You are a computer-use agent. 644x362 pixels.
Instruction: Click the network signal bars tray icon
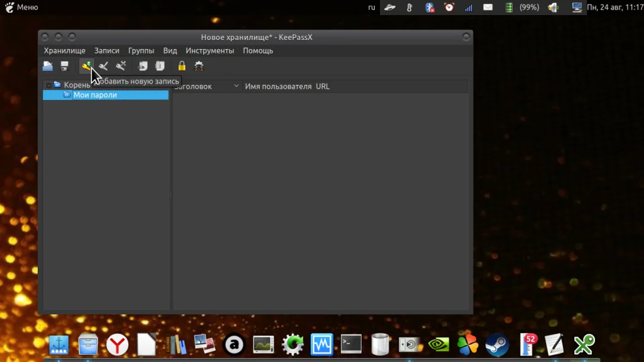tap(469, 7)
